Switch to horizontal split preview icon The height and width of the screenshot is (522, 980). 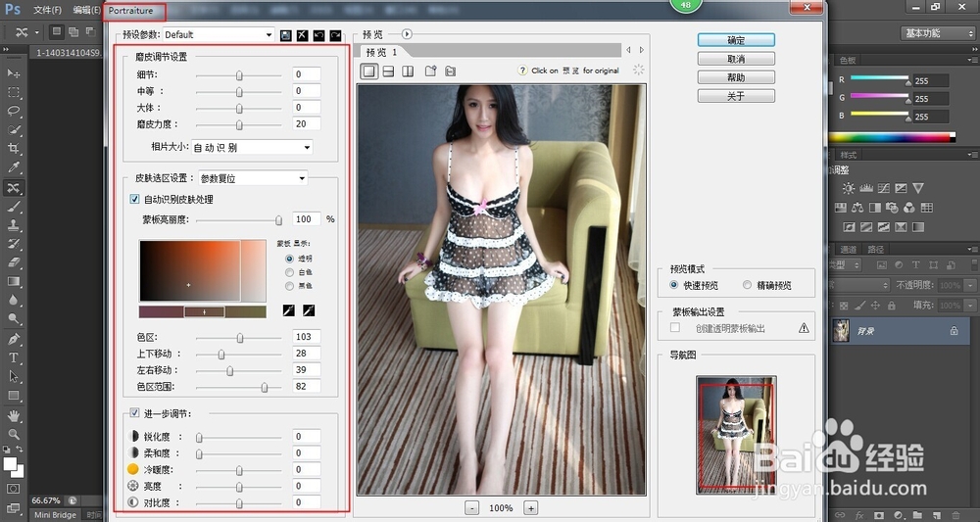(x=389, y=71)
